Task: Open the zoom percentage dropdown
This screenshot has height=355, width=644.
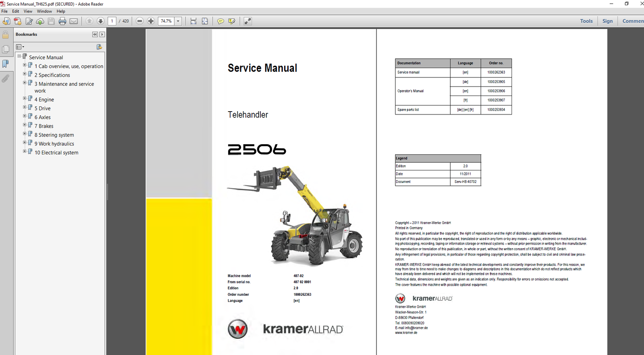Action: pos(178,21)
